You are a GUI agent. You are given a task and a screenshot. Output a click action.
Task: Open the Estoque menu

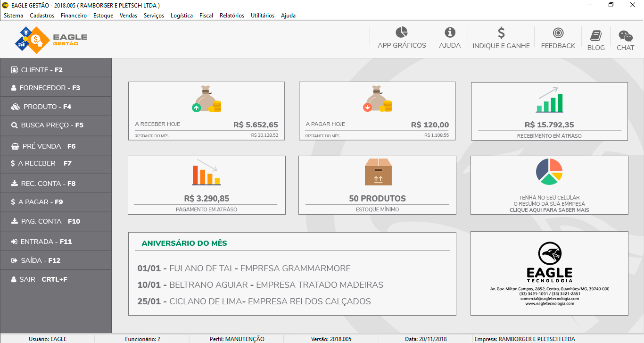(x=103, y=16)
